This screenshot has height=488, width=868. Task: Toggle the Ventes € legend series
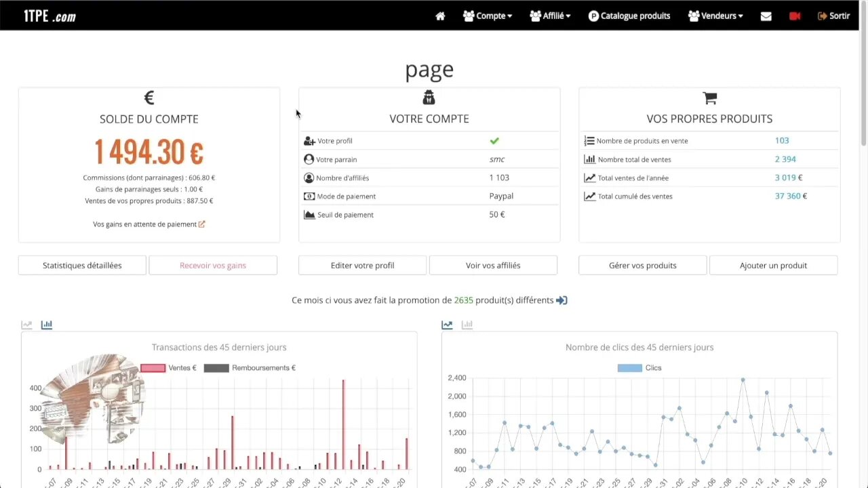pos(168,368)
